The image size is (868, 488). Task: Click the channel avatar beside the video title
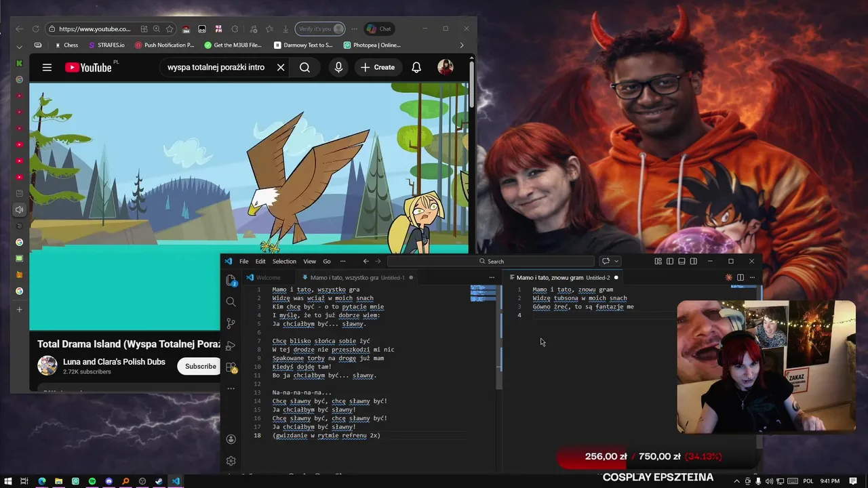click(x=47, y=366)
